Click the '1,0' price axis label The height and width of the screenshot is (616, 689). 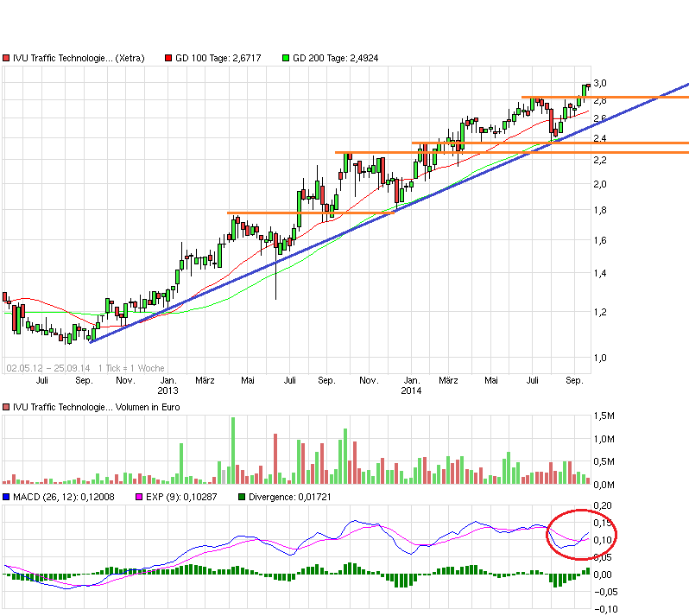pyautogui.click(x=600, y=358)
